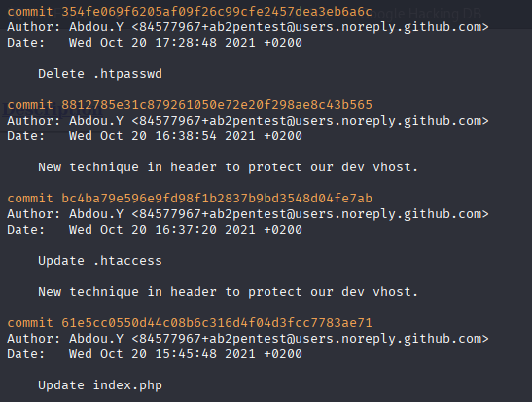Click author email in first commit entry

[x=310, y=27]
